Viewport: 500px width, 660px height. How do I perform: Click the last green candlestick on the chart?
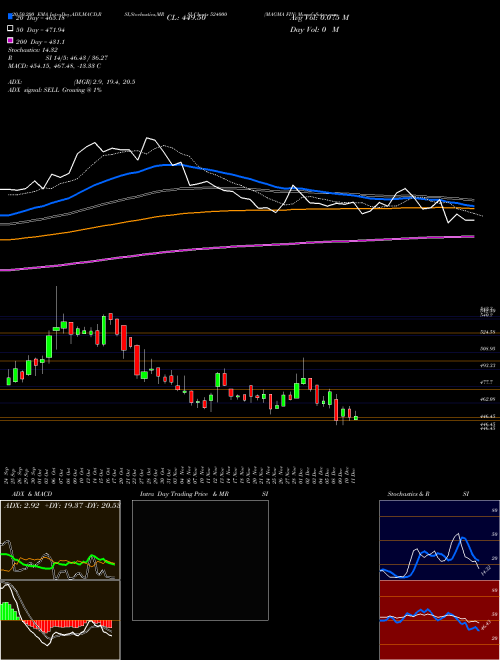(356, 418)
